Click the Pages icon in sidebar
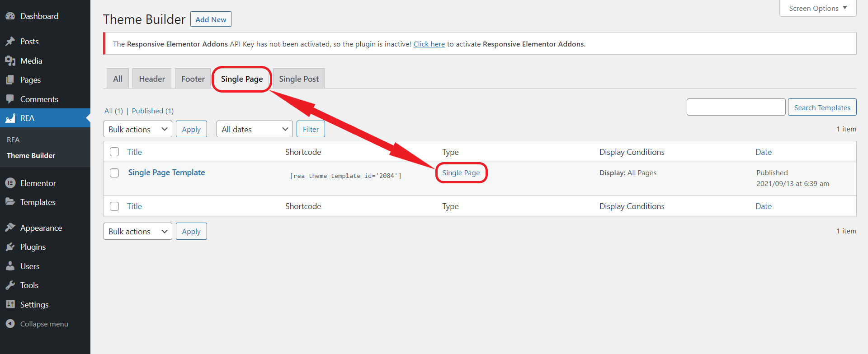 tap(10, 80)
